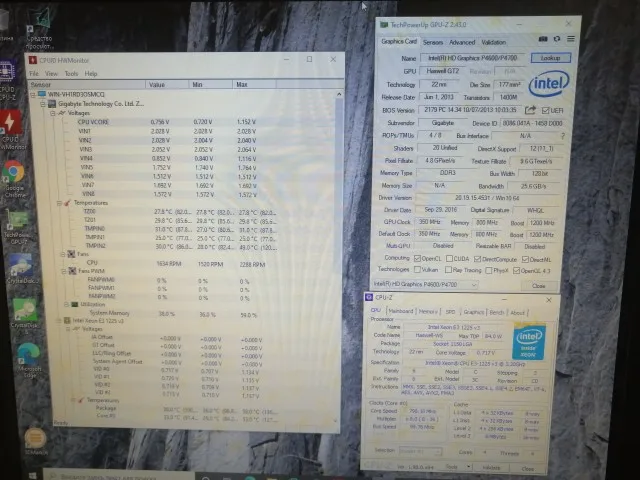640x480 pixels.
Task: Click the CPU-Z Tools button
Action: click(x=454, y=467)
